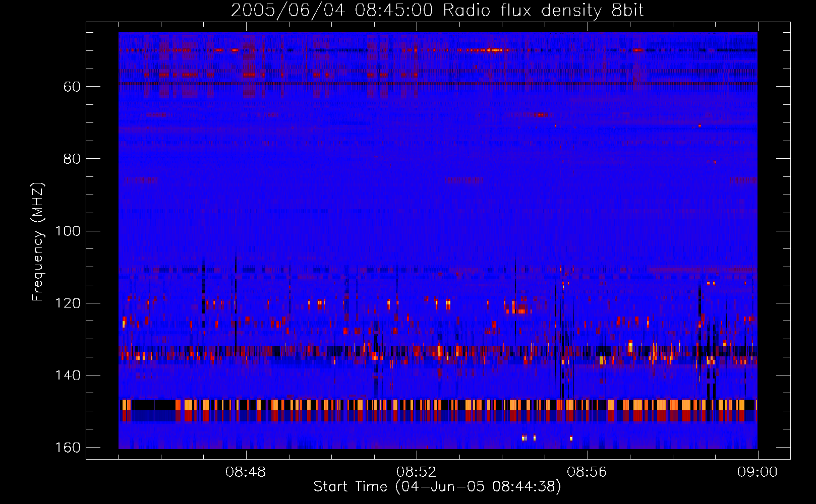Image resolution: width=816 pixels, height=504 pixels.
Task: Click the 08:48 time tick label
Action: (246, 472)
